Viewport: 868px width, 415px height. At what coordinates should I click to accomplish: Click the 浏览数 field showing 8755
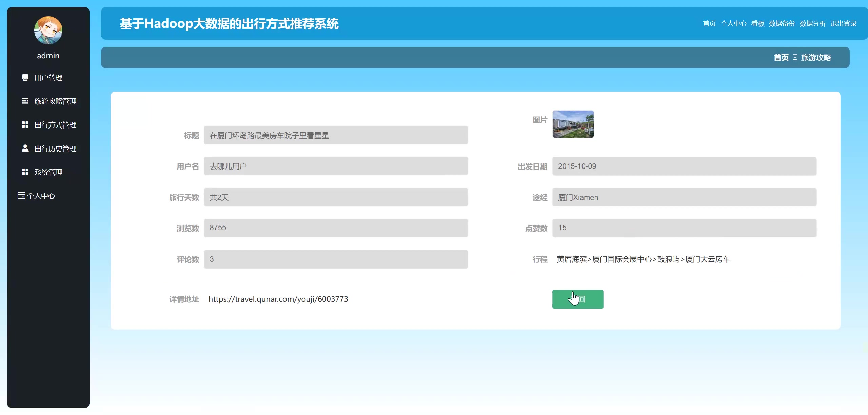[336, 228]
